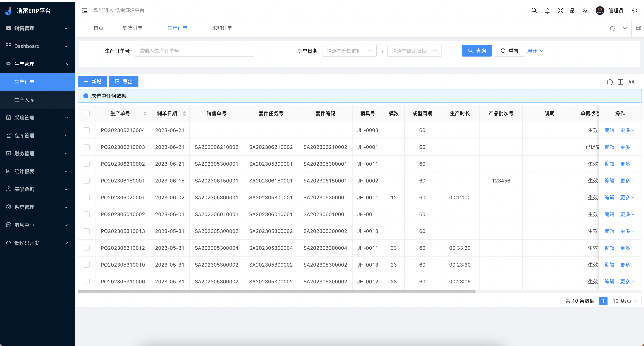Image resolution: width=644 pixels, height=346 pixels.
Task: Edit the order PO202306210003
Action: point(609,147)
